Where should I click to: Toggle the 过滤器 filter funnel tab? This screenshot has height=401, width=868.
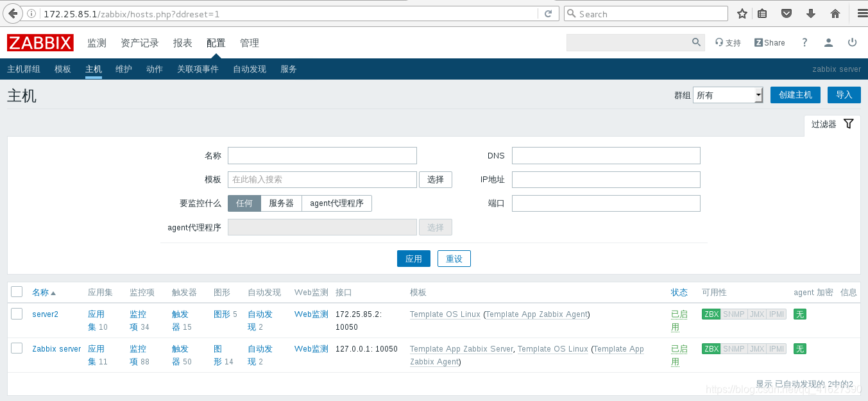[x=833, y=124]
